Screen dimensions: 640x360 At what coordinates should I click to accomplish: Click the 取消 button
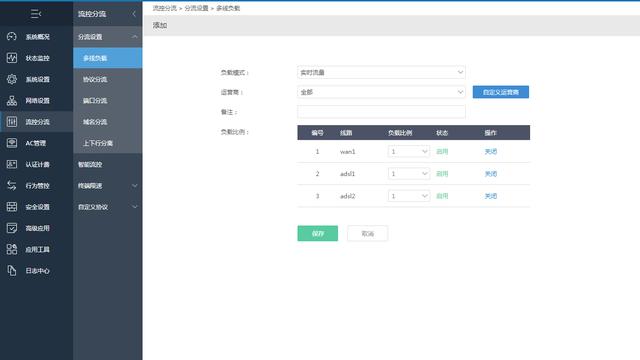coord(367,233)
